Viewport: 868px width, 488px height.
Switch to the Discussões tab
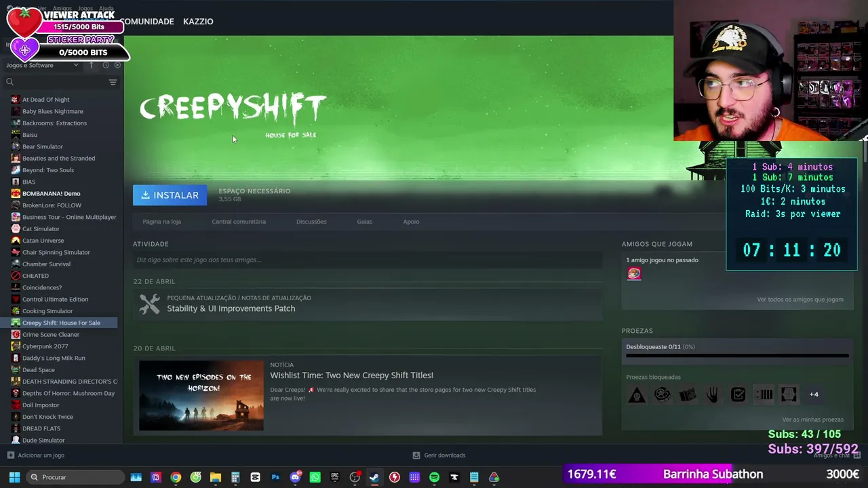pyautogui.click(x=311, y=222)
